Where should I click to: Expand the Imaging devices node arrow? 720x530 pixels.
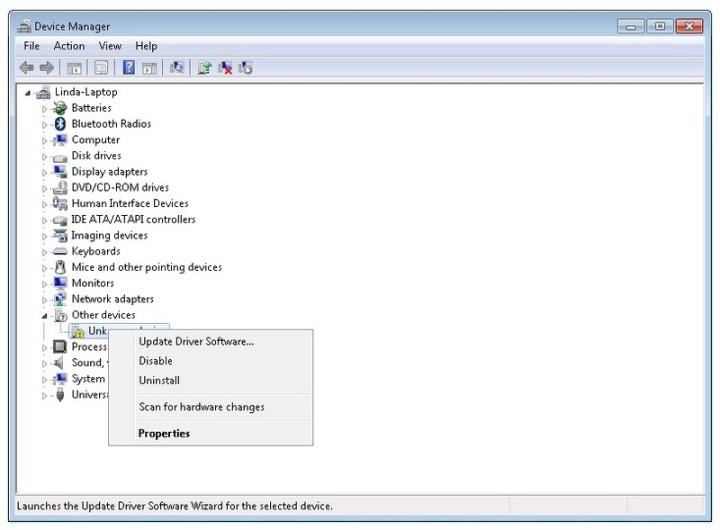coord(45,237)
